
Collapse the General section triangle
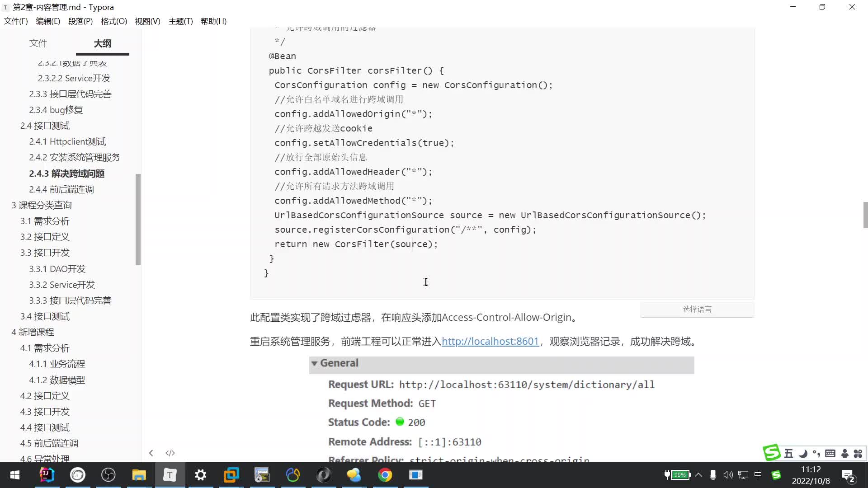tap(314, 363)
